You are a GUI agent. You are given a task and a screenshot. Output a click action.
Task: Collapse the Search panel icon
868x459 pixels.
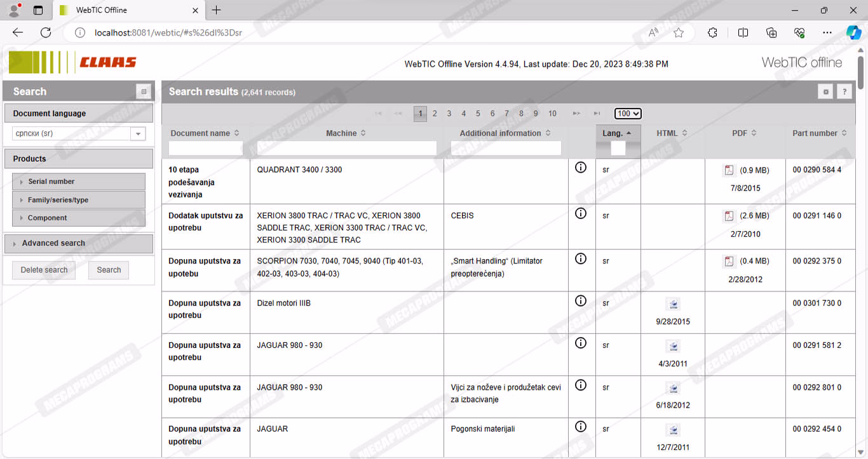(x=144, y=92)
